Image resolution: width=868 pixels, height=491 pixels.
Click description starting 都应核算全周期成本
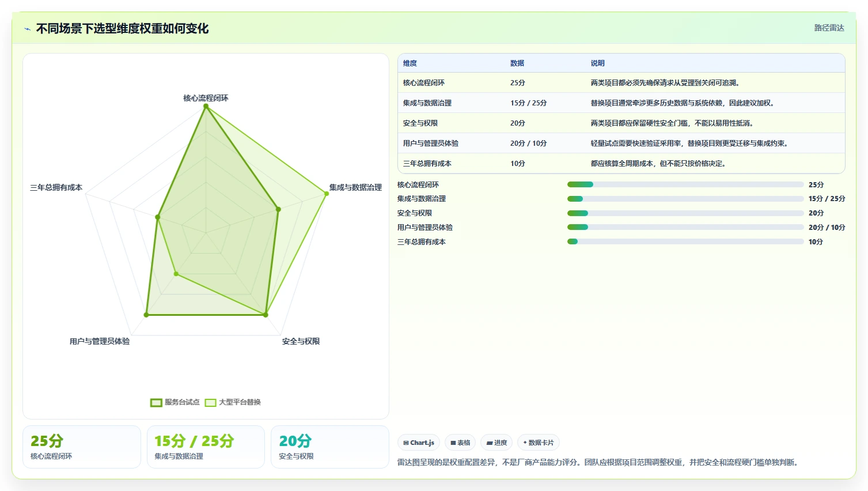click(x=659, y=164)
